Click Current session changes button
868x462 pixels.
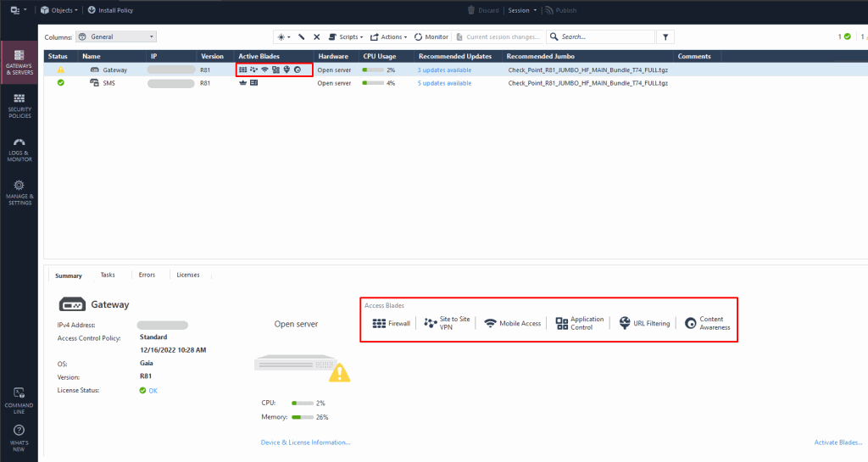[x=497, y=37]
